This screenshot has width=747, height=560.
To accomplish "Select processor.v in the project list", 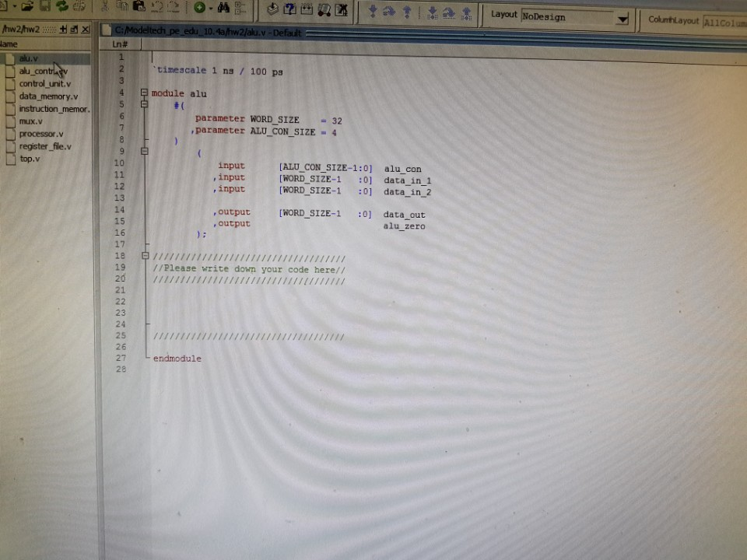I will tap(41, 134).
